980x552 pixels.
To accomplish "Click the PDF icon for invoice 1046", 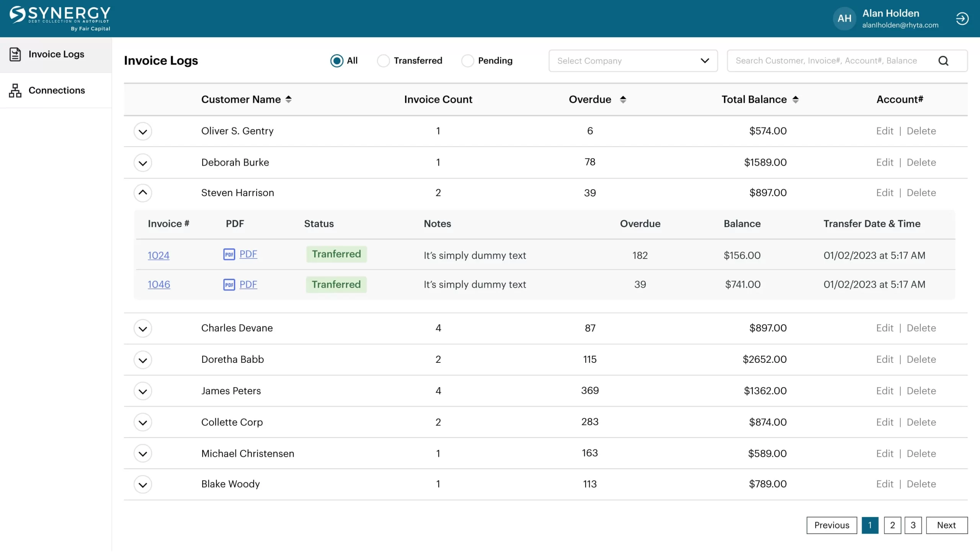I will click(x=230, y=284).
